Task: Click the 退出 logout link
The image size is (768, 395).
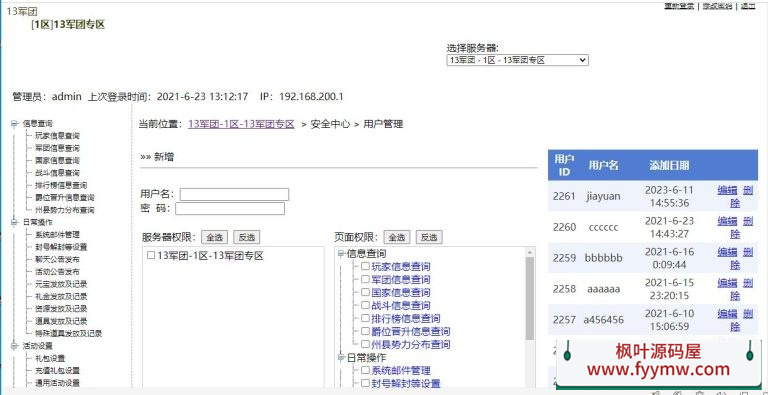Action: [x=748, y=6]
